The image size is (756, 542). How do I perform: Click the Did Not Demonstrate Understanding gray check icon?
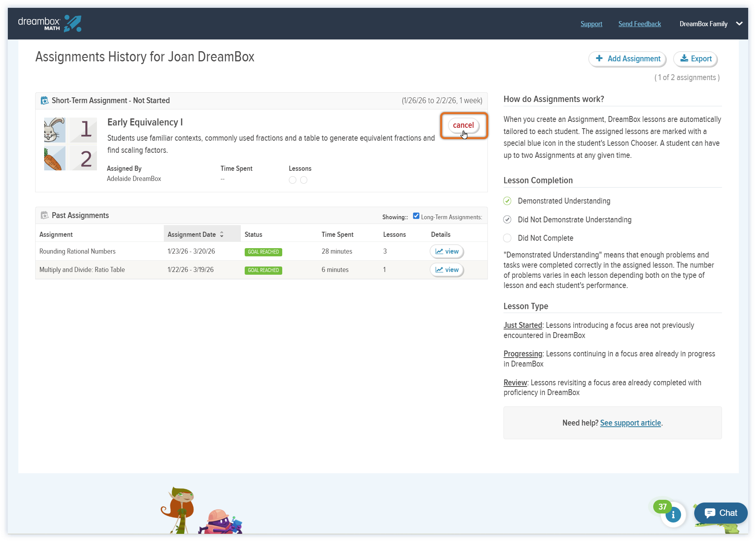coord(507,220)
